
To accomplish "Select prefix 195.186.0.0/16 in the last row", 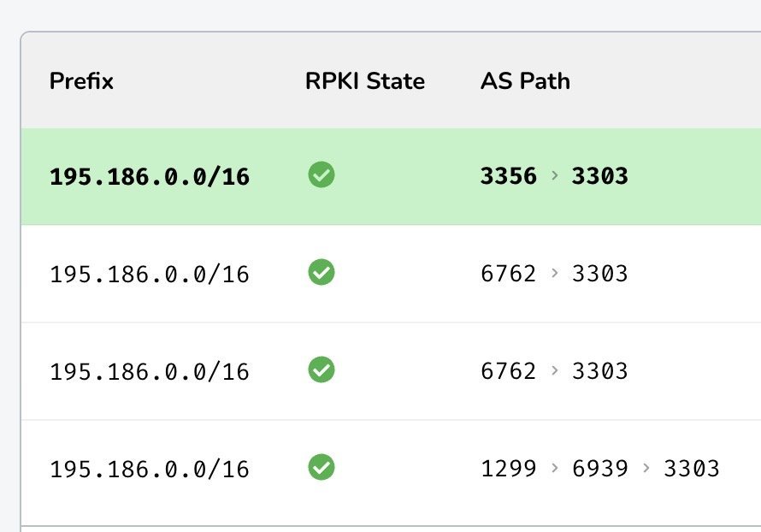I will point(150,470).
